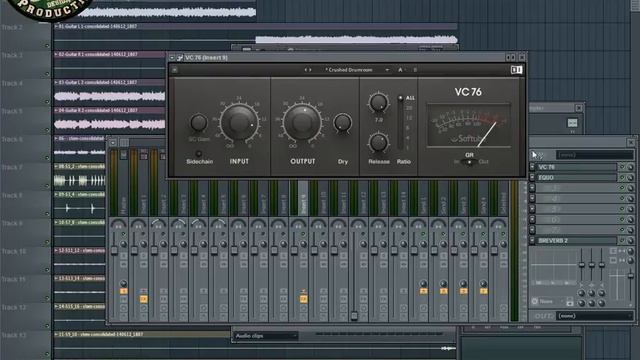
Task: Click the detach arrows in VC 76 title bar
Action: (x=510, y=58)
